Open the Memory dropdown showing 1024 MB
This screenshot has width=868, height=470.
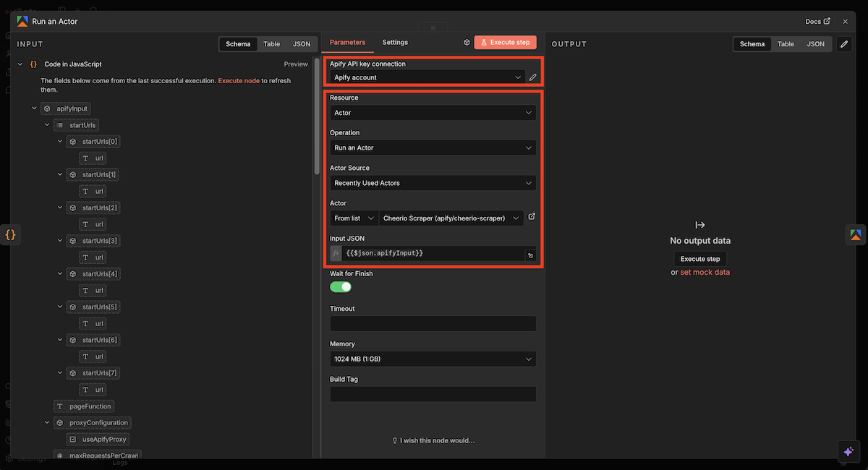pyautogui.click(x=433, y=359)
